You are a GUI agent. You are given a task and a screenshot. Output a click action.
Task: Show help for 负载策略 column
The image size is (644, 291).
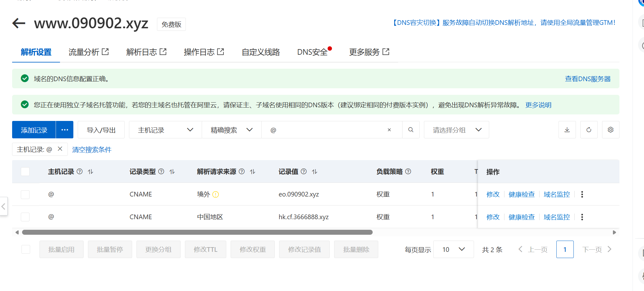408,171
